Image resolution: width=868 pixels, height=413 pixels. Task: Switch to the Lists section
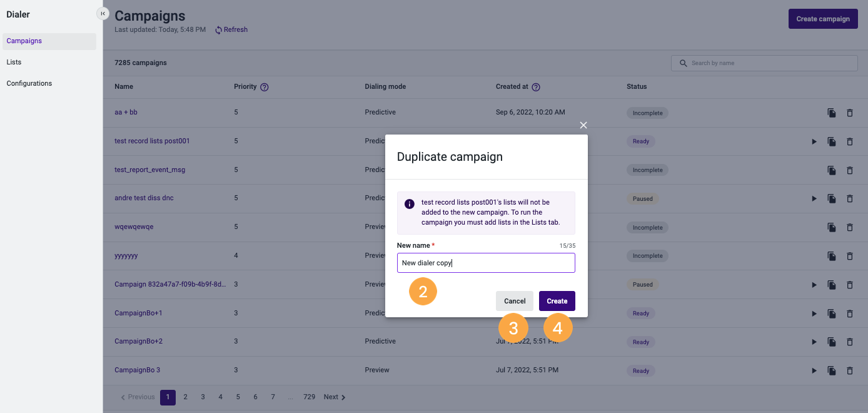tap(13, 62)
